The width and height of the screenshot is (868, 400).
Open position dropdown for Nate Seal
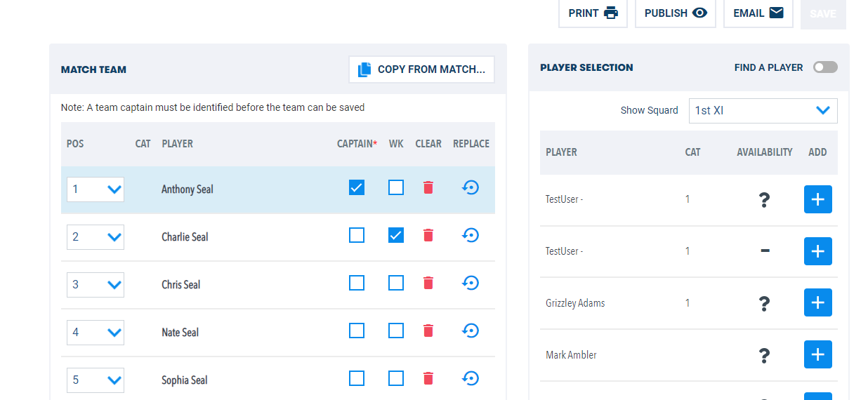96,332
